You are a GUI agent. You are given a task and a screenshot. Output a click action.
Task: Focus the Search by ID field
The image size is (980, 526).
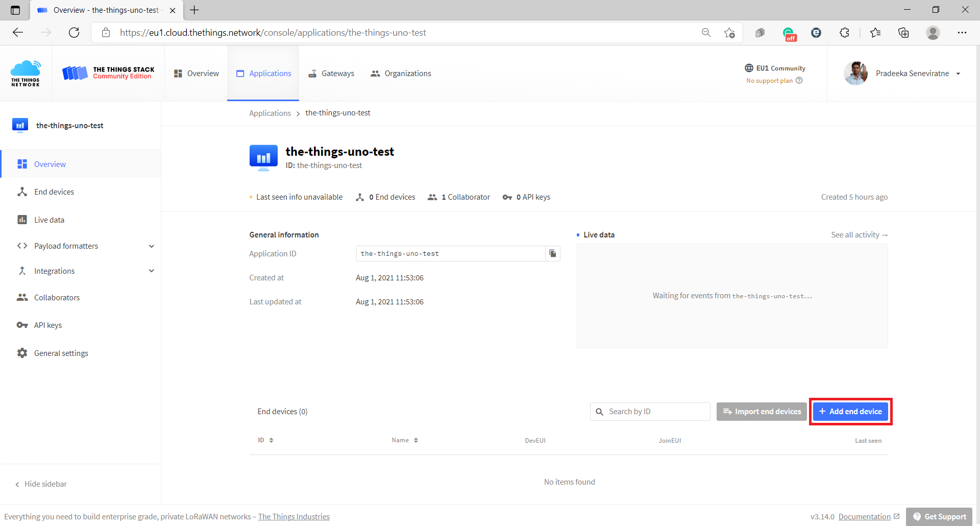656,412
